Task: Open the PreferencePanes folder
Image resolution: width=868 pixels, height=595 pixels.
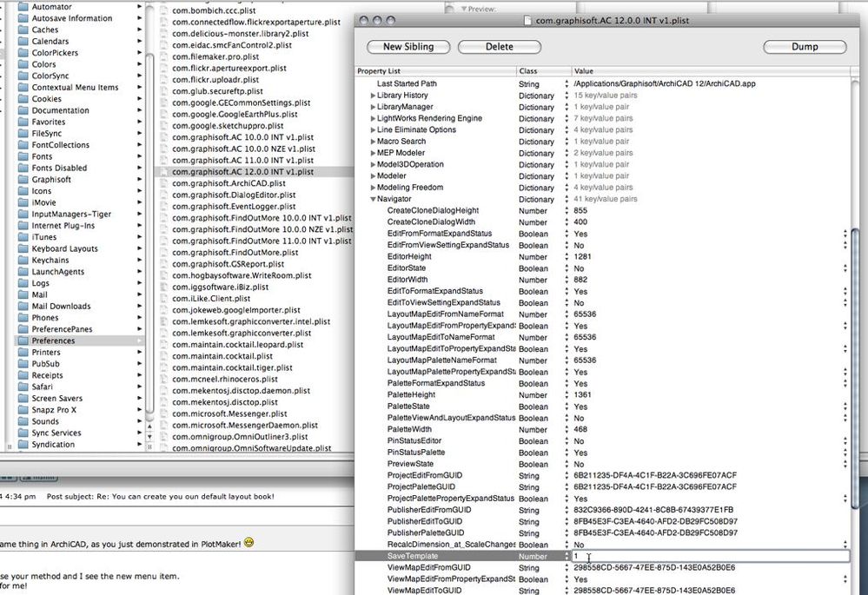Action: point(62,329)
